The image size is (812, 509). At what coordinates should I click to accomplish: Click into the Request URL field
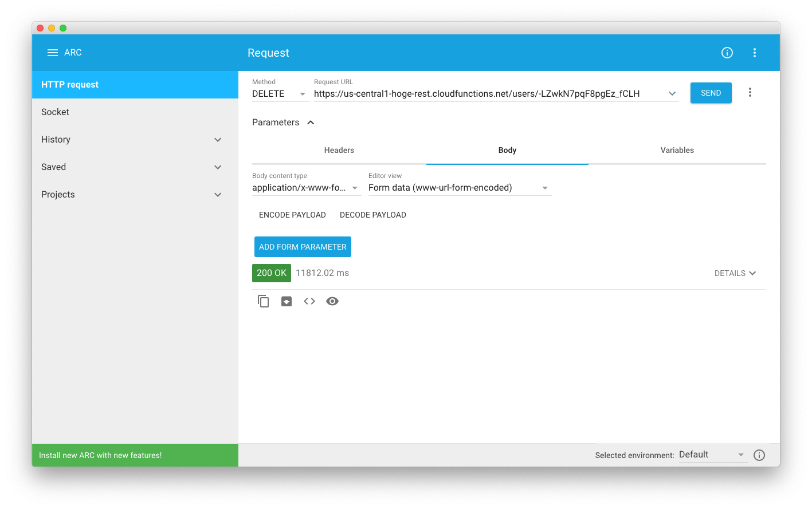pos(489,94)
